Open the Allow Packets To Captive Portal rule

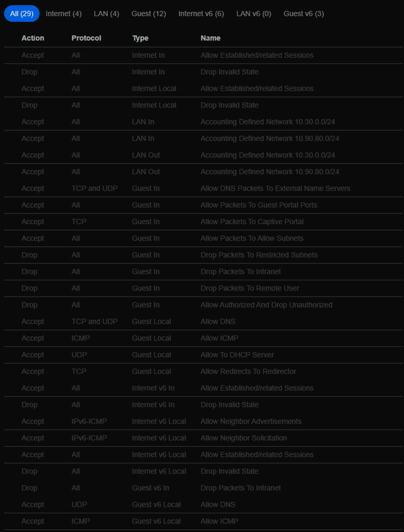[252, 221]
